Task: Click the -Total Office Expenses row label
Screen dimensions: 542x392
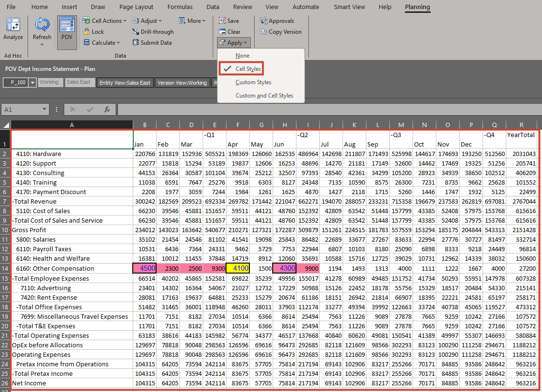Action: click(49, 307)
